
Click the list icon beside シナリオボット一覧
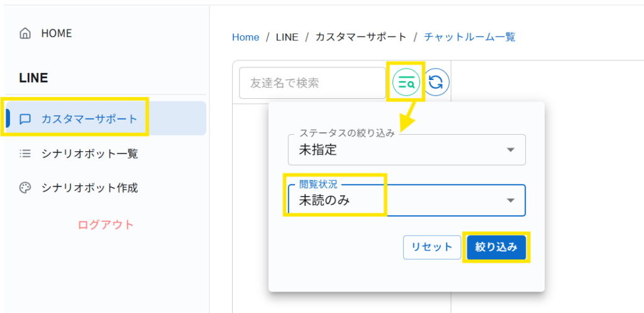[25, 153]
